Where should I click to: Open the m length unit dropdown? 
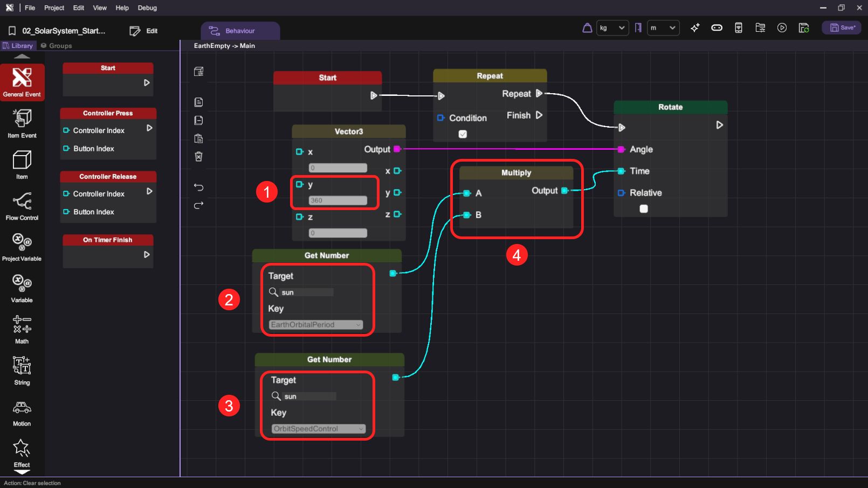click(663, 28)
